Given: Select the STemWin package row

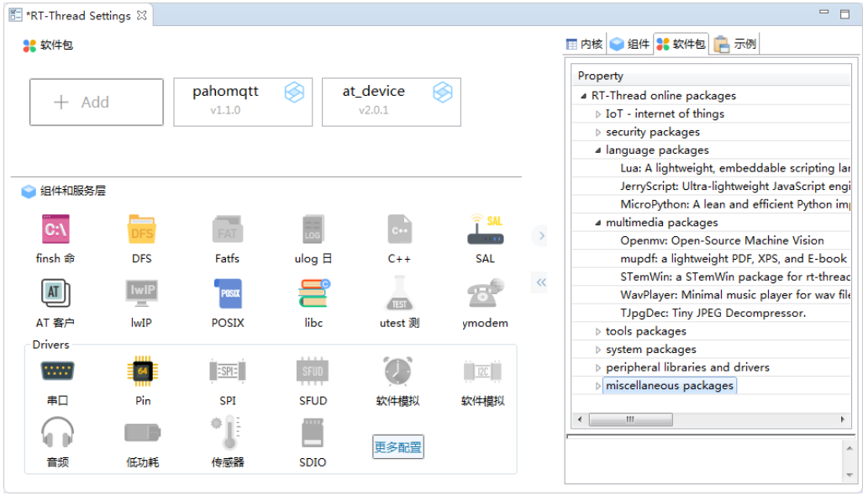Looking at the screenshot, I should point(712,277).
